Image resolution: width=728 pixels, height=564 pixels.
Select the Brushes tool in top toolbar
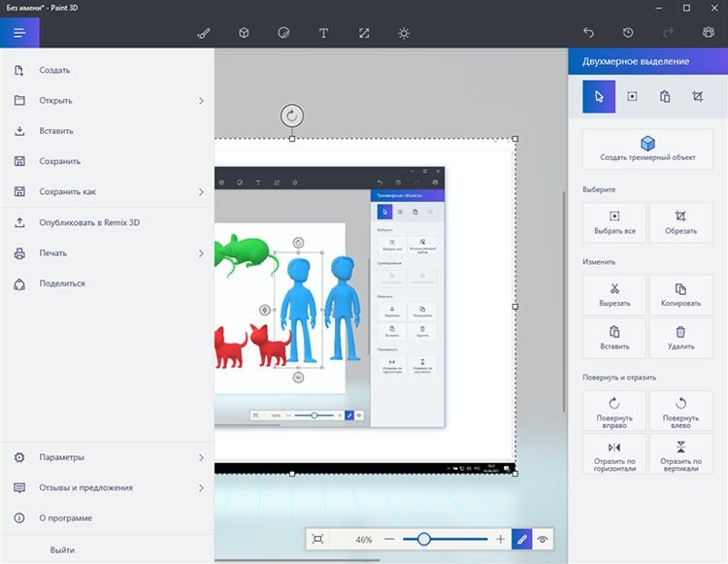pos(204,33)
